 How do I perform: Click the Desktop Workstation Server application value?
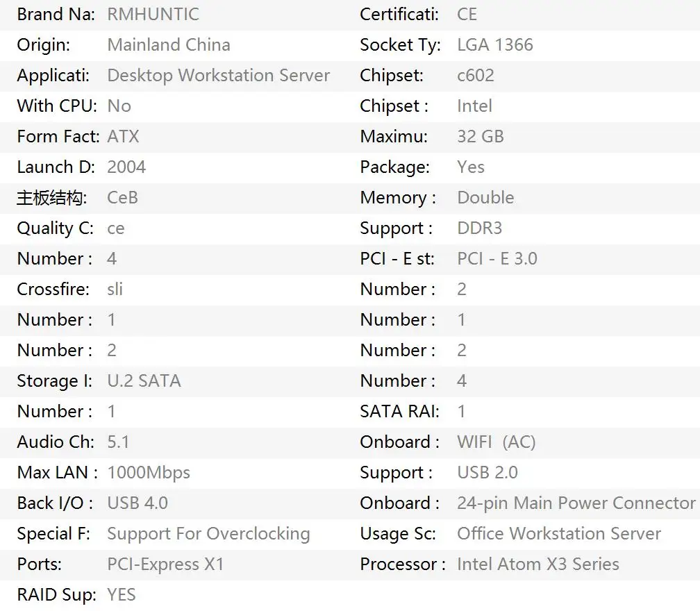tap(218, 76)
